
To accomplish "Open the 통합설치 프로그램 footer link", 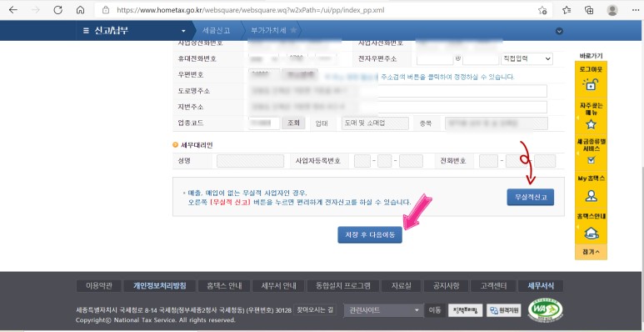I will pyautogui.click(x=343, y=285).
